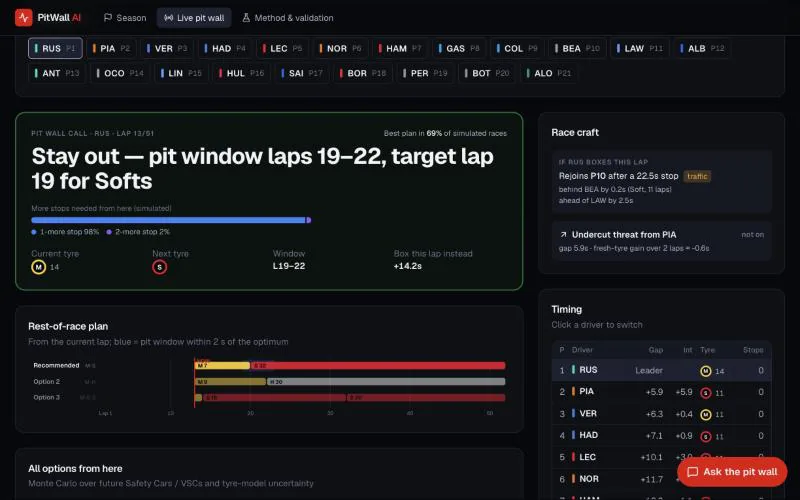Click the Live pit wall broadcast icon

(168, 18)
